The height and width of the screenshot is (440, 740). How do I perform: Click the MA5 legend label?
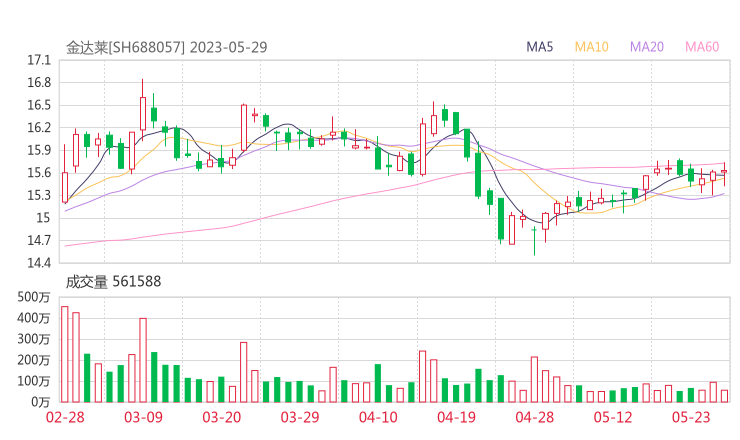[x=539, y=47]
